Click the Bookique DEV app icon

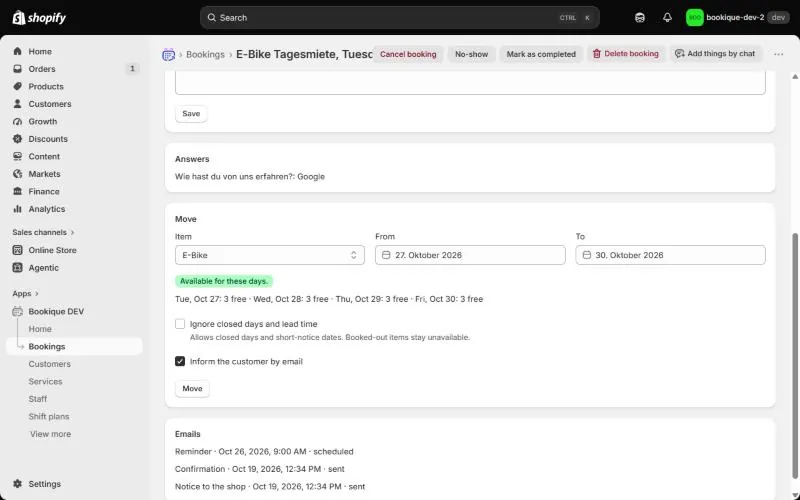(x=17, y=312)
